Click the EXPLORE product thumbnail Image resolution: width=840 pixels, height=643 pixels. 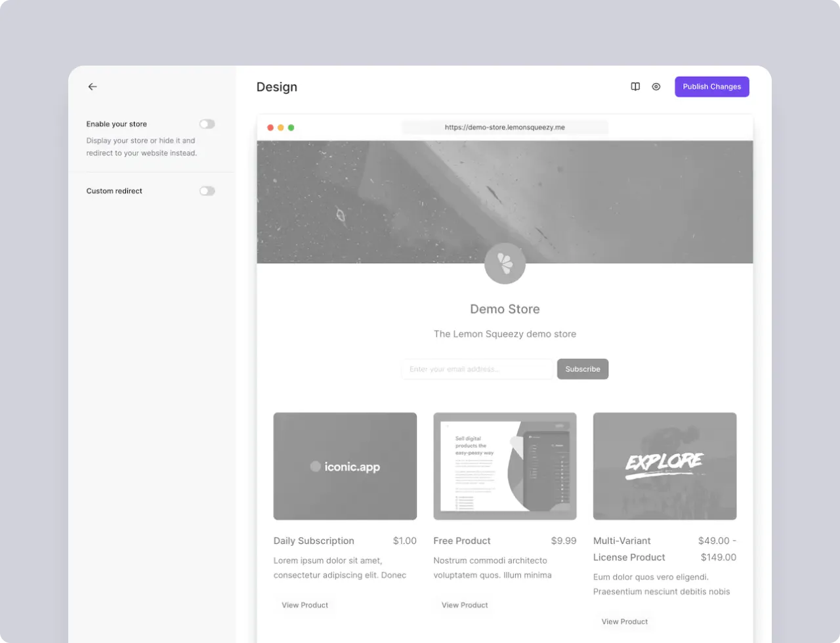point(664,466)
